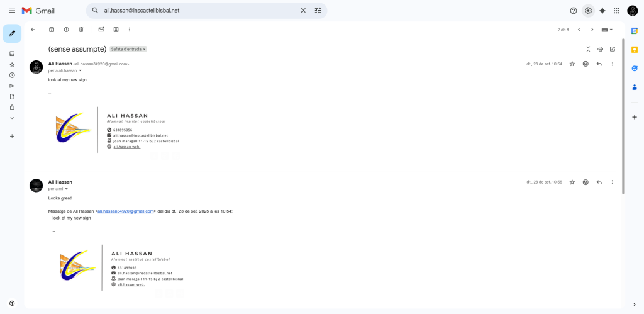Expand more labels chevron in left sidebar
This screenshot has width=644, height=314.
pos(12,118)
